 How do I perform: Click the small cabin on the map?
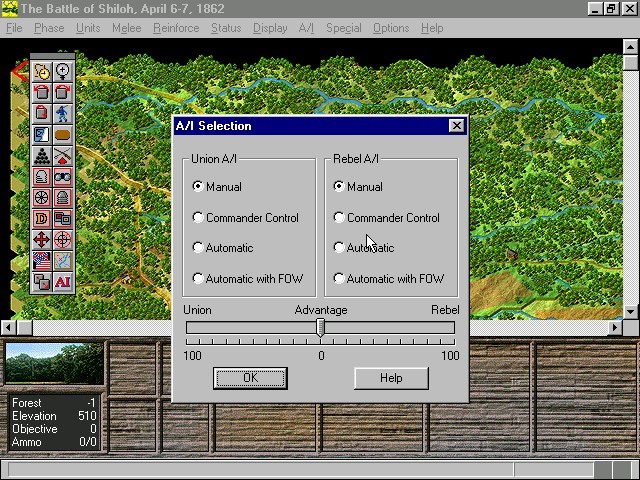[512, 254]
